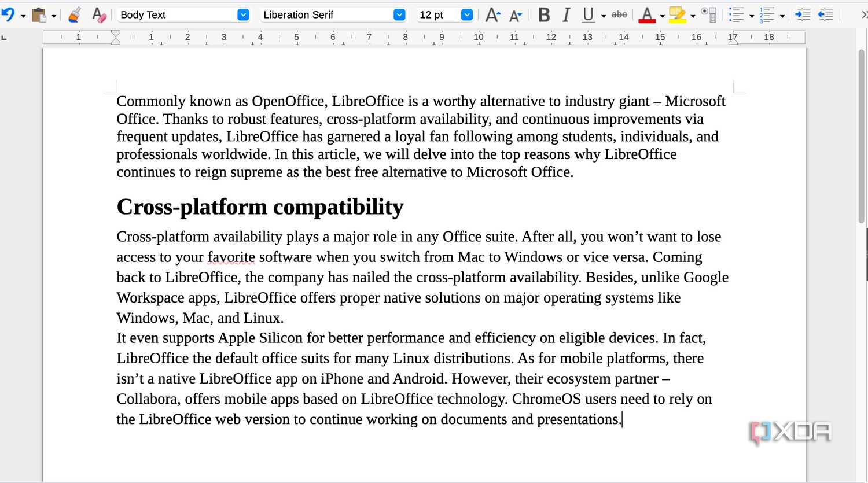Screen dimensions: 868x483
Task: Click inside the Body Text style field
Action: 175,14
